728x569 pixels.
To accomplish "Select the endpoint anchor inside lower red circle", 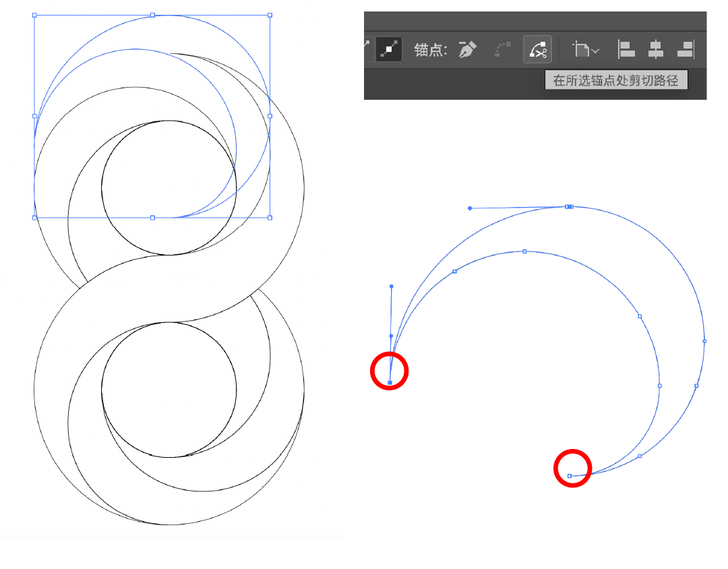I will [x=570, y=476].
